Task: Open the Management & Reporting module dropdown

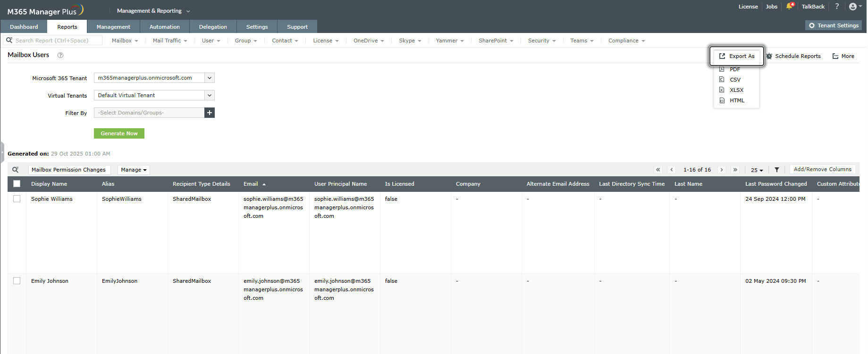Action: click(x=153, y=11)
